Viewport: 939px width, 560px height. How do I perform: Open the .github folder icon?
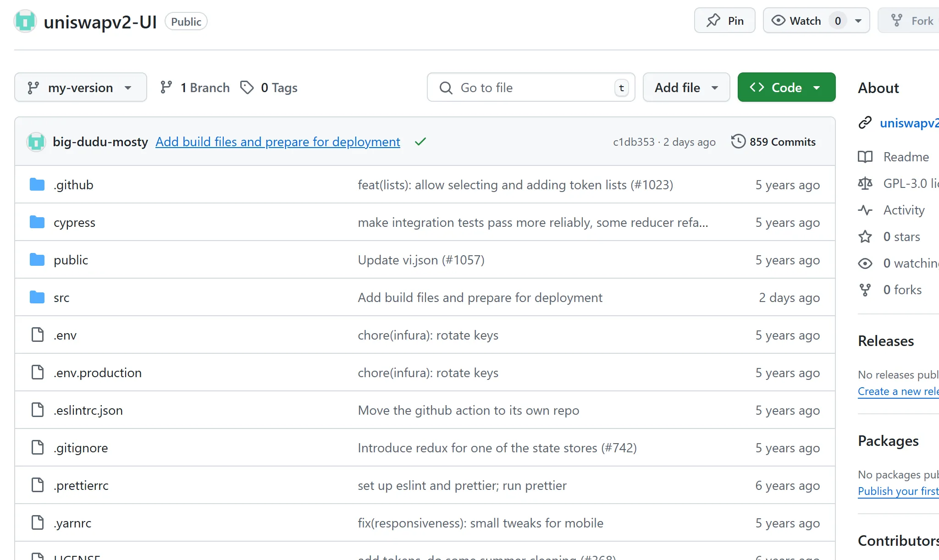coord(37,185)
